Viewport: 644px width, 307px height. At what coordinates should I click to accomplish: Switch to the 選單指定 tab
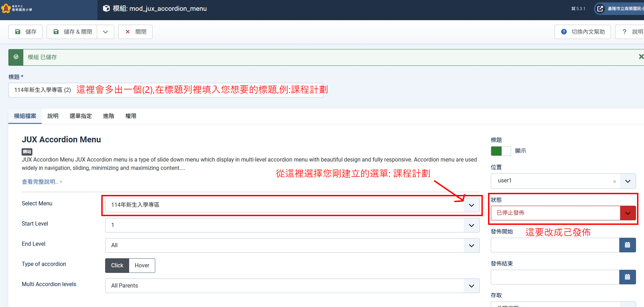[x=80, y=116]
